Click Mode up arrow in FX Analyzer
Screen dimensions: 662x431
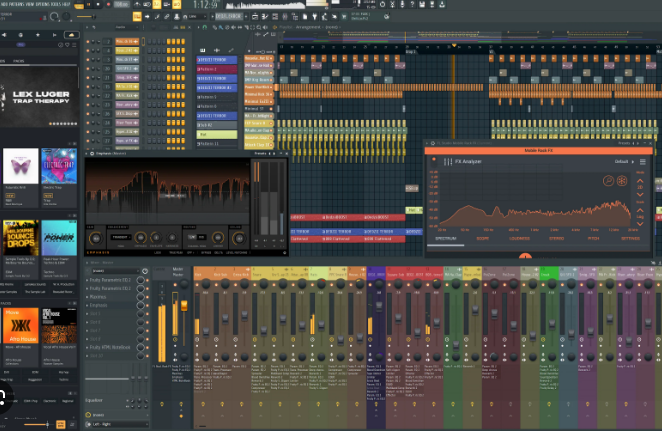point(640,181)
